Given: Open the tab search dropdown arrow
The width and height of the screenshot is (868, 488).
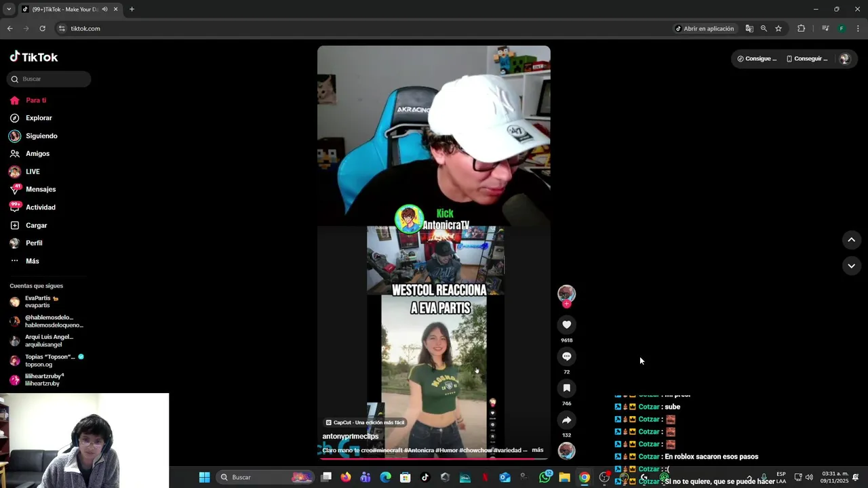Looking at the screenshot, I should point(8,9).
